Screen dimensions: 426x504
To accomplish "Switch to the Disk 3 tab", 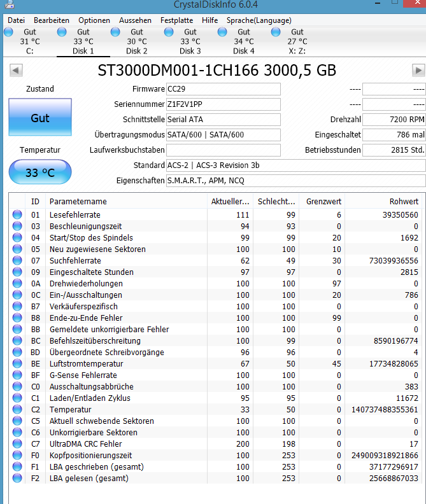I will click(190, 41).
